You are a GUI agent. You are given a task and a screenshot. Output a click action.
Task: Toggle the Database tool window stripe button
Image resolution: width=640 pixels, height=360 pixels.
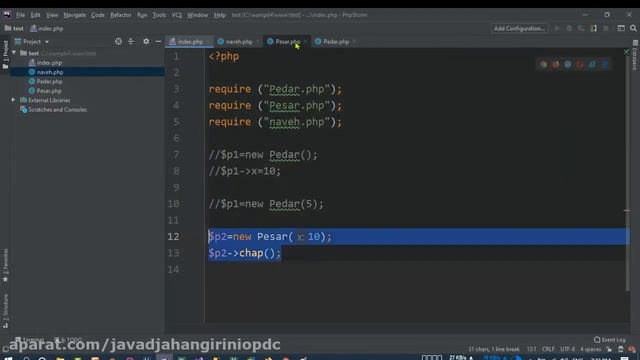635,55
